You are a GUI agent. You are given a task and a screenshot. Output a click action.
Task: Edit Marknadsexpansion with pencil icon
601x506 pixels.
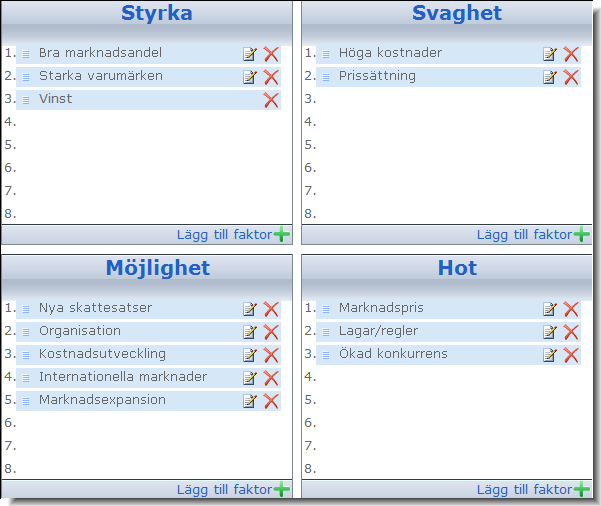pyautogui.click(x=250, y=401)
